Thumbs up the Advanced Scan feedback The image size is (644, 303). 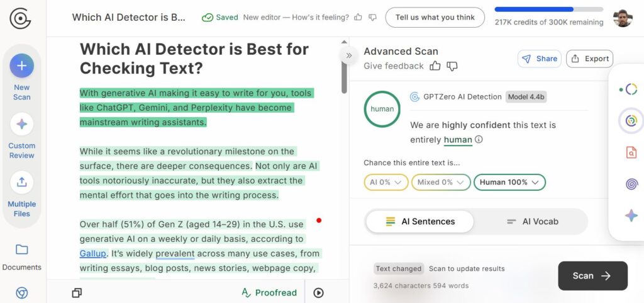coord(435,66)
